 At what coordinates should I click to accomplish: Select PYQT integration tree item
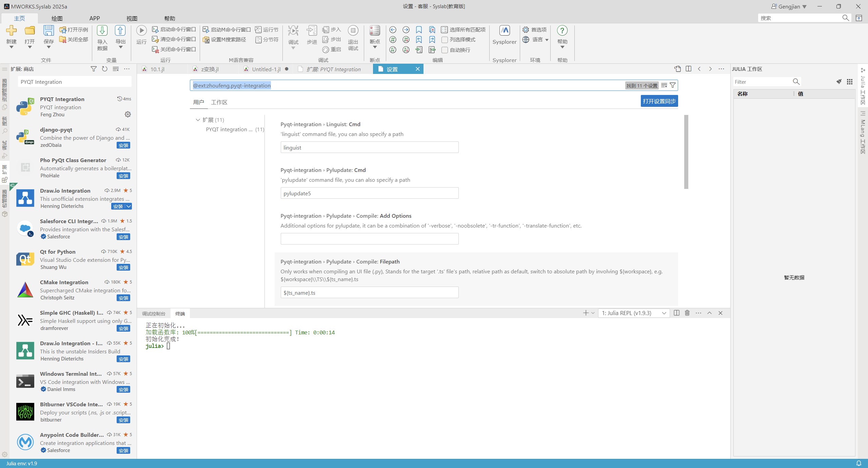(235, 129)
